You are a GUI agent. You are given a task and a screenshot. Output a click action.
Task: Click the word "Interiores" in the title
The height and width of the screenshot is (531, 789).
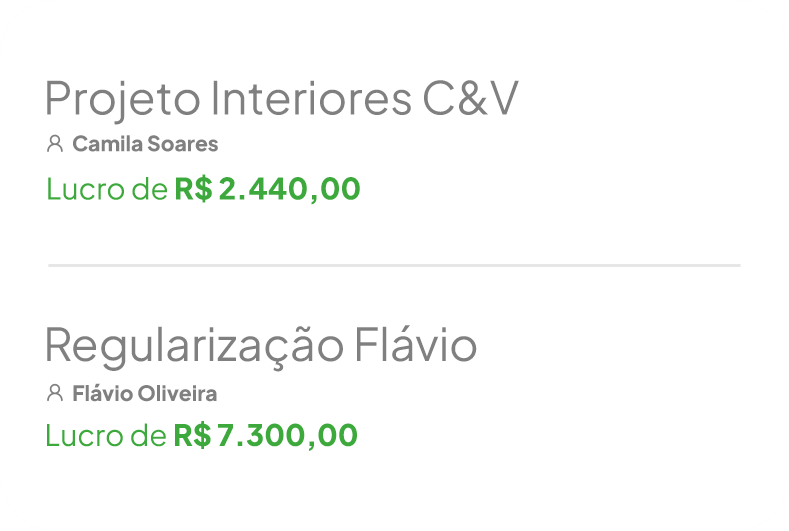(x=311, y=99)
